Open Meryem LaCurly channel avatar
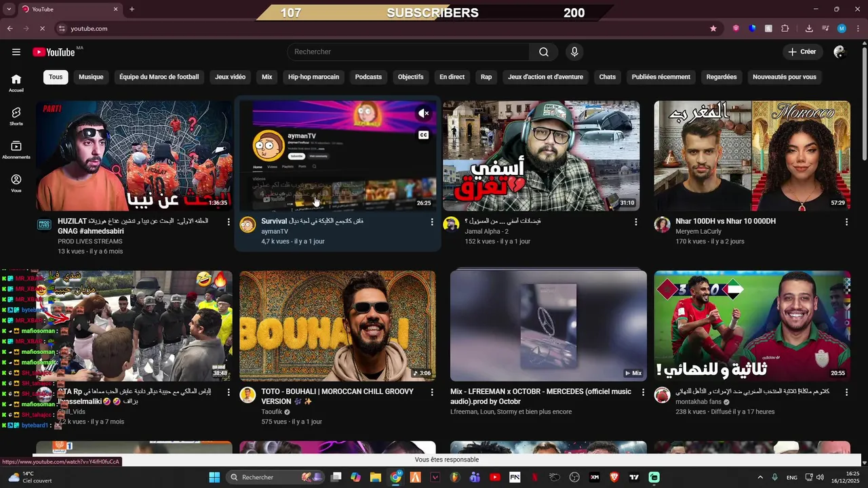Image resolution: width=868 pixels, height=488 pixels. (x=662, y=225)
